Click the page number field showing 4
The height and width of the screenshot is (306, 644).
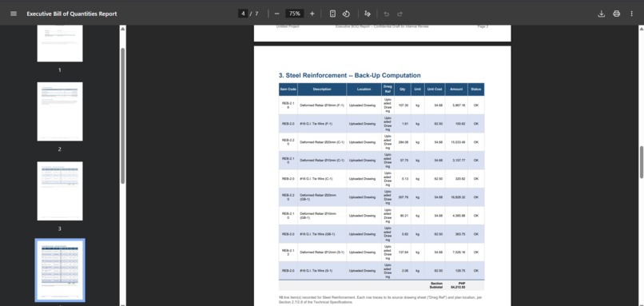(x=243, y=14)
